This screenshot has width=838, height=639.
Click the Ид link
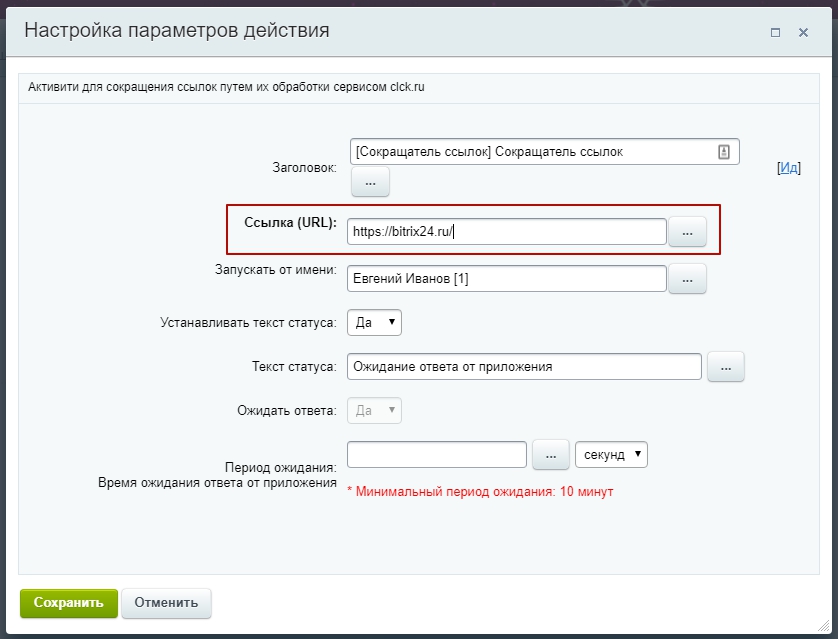[791, 169]
